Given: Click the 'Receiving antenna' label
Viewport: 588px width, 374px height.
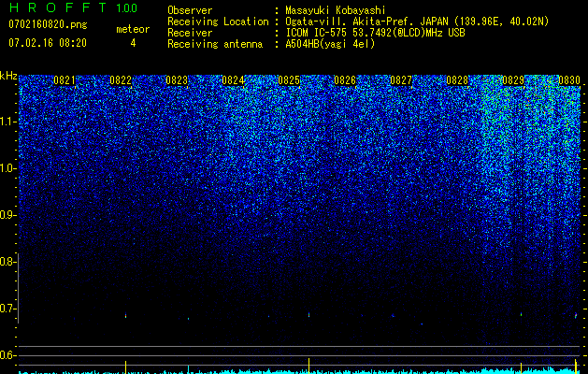Looking at the screenshot, I should (x=215, y=44).
